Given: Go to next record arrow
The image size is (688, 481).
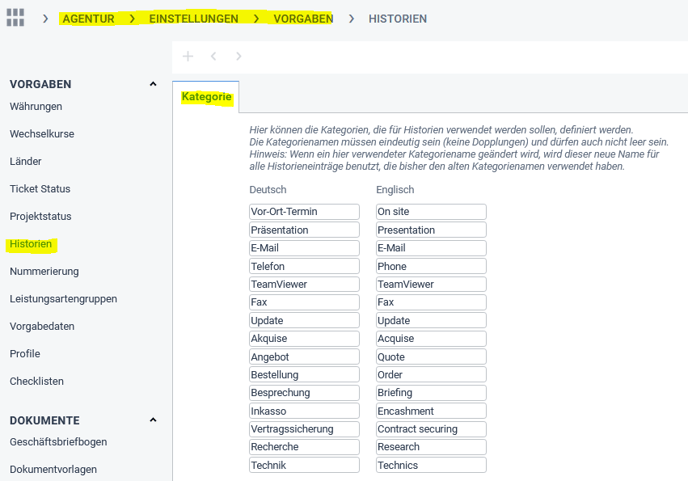Looking at the screenshot, I should [x=238, y=57].
